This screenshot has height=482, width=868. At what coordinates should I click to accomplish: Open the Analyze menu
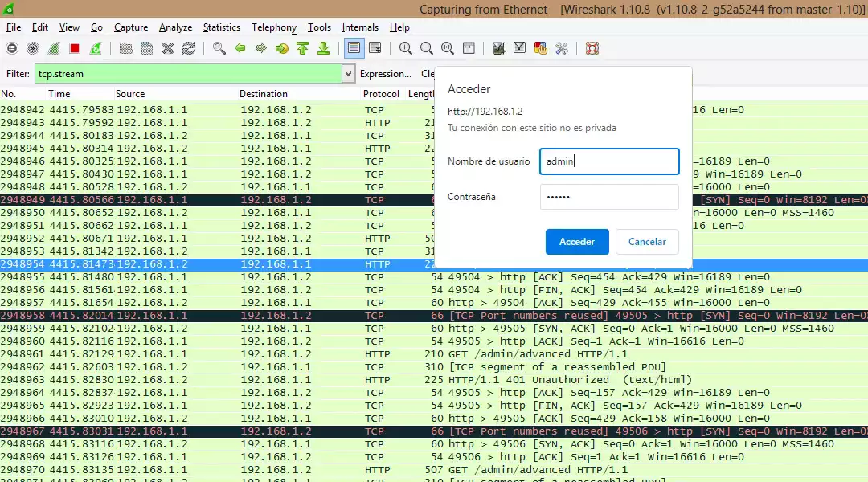pyautogui.click(x=175, y=27)
